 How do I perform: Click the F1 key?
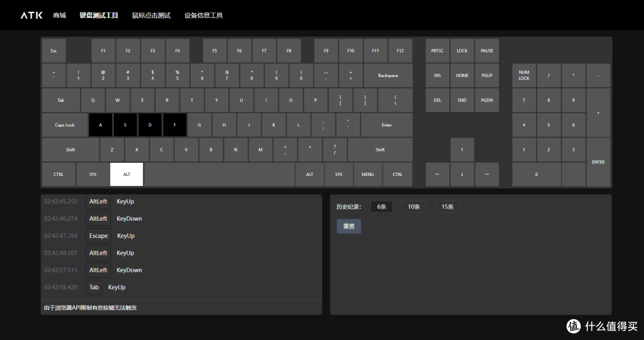pos(103,51)
